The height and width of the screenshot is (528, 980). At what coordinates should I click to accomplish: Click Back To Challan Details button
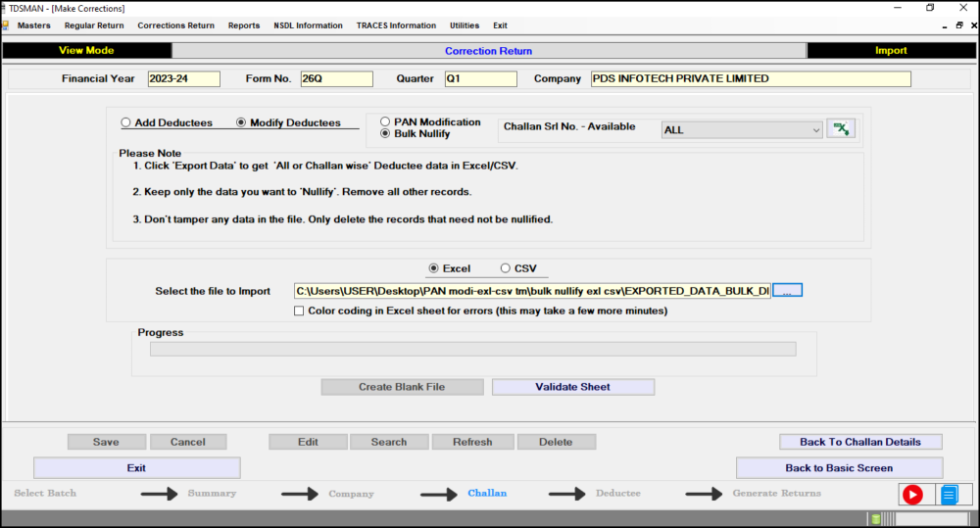[x=860, y=442]
